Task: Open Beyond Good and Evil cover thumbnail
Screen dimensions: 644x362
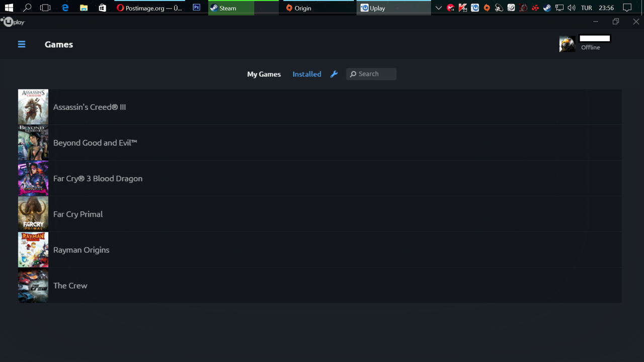Action: point(33,142)
